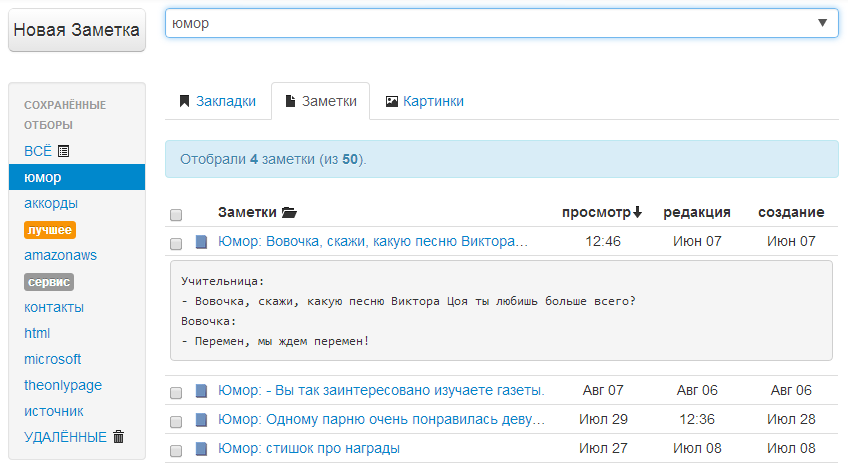
Task: Click the list icon next to ВСЁ
Action: click(63, 151)
